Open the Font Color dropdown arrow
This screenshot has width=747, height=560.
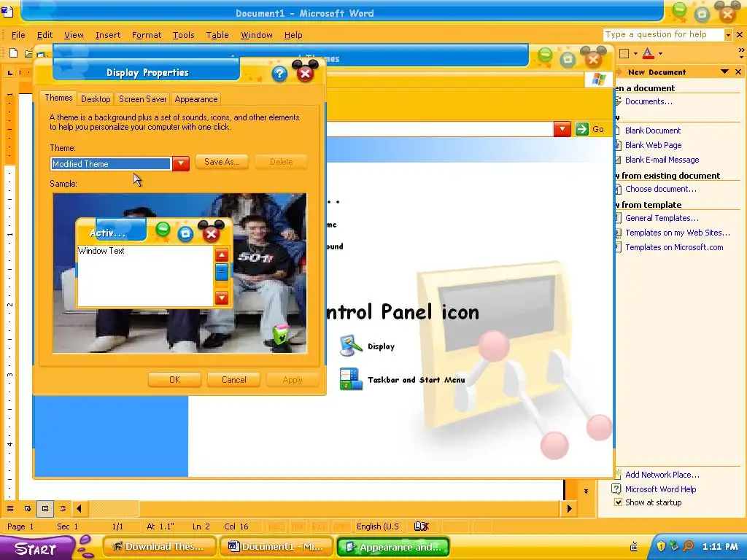coord(660,54)
